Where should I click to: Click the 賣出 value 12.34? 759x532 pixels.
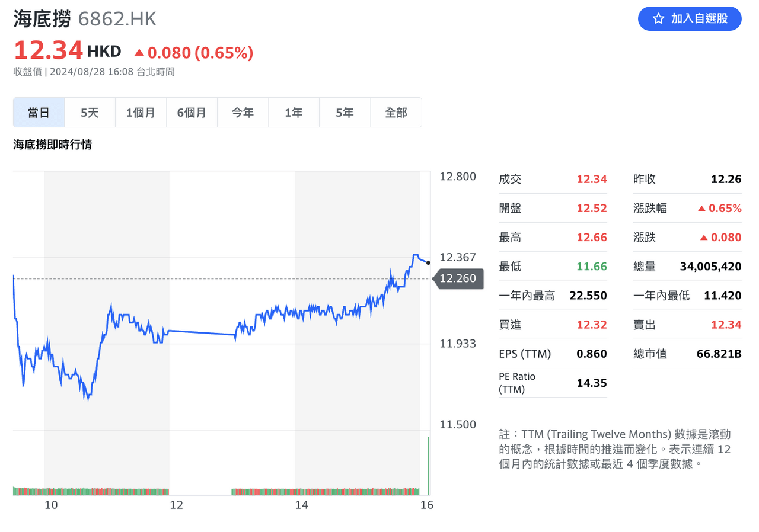[x=726, y=324]
